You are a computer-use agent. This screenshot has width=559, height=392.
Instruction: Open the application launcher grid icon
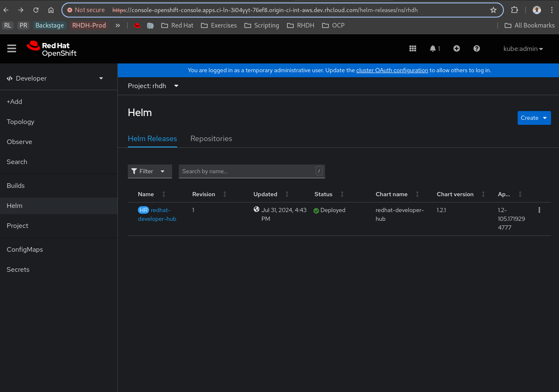(413, 48)
